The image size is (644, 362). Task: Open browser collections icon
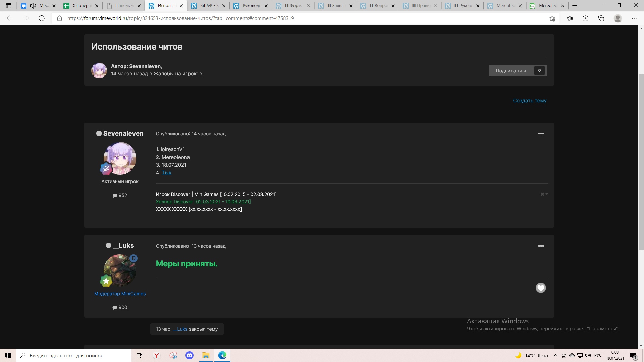coord(601,18)
